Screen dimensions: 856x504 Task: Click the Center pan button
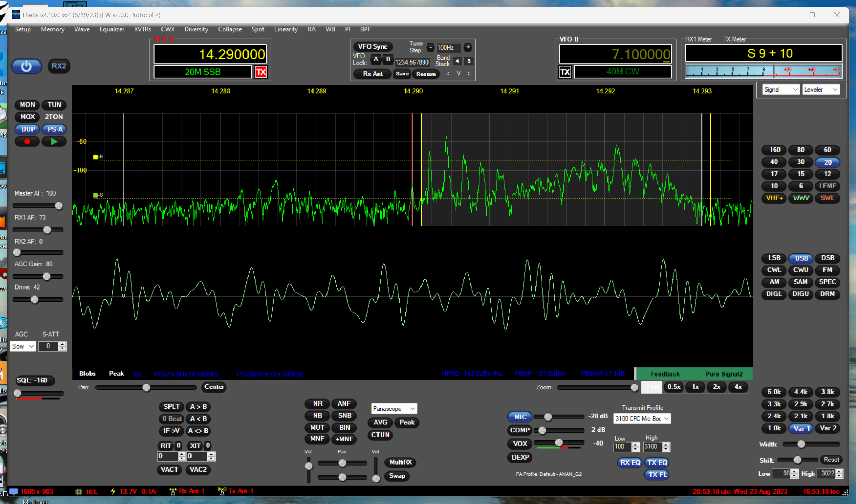coord(214,387)
